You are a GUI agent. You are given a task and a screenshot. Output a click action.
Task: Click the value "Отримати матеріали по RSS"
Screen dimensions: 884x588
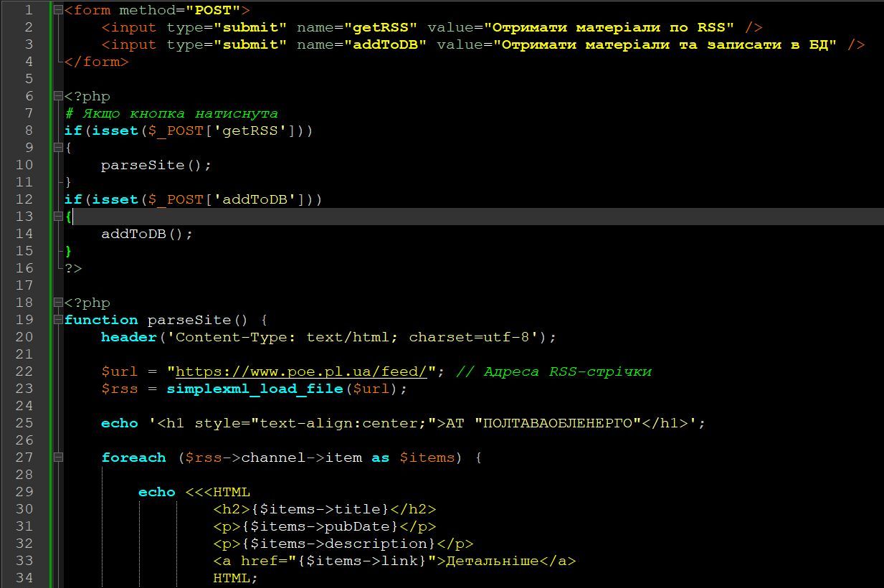[609, 27]
